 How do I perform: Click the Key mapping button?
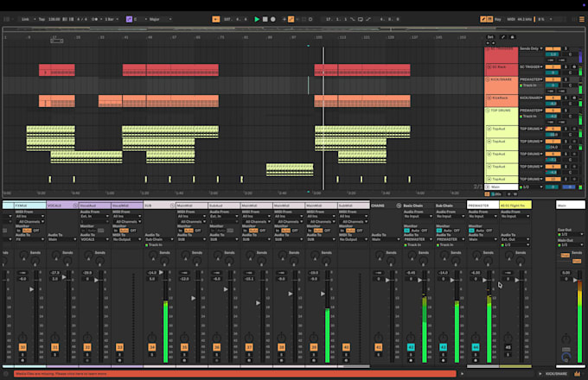tap(497, 19)
